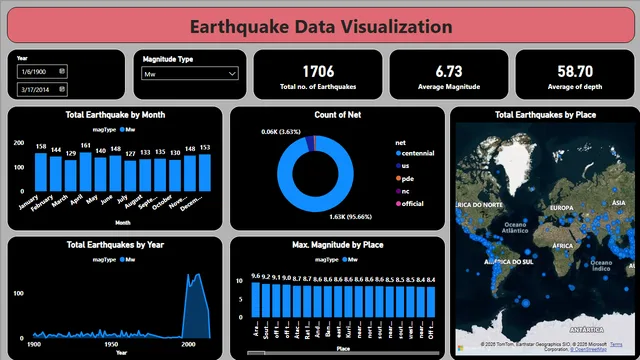Click the Max. Magnitude by Place title
Screen dimensions: 640x360
pos(338,245)
